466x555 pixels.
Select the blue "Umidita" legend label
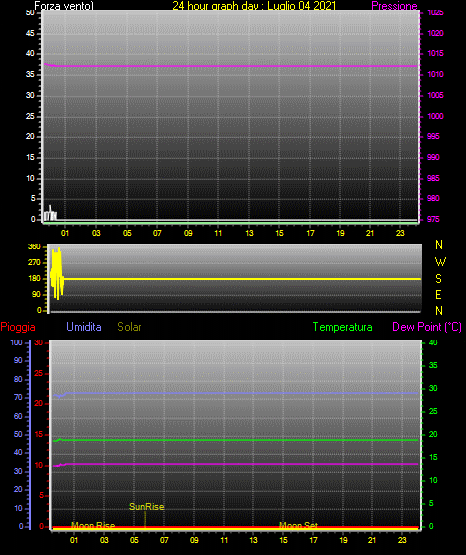[x=84, y=327]
